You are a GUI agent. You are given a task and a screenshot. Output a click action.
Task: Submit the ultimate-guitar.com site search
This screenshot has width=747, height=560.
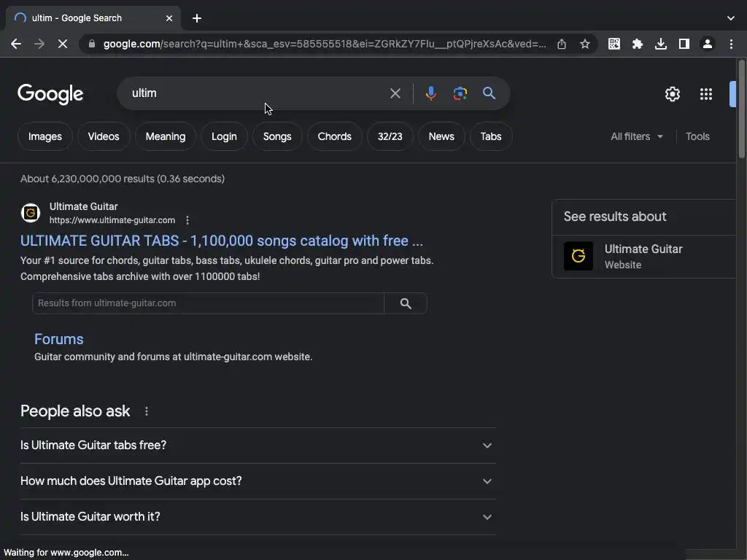click(x=406, y=303)
